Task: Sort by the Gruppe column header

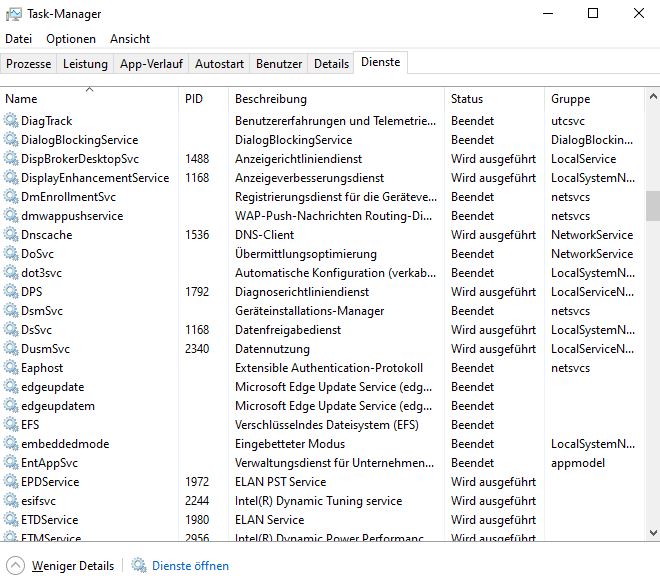Action: click(594, 99)
